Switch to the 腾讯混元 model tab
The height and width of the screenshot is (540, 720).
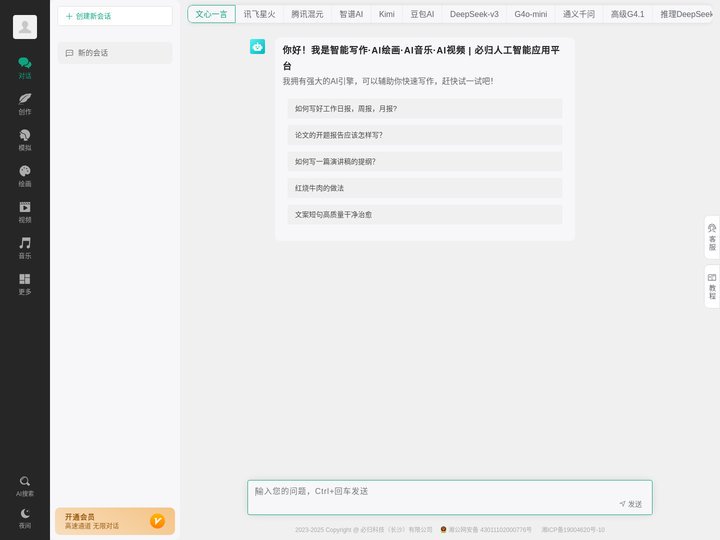click(x=307, y=14)
